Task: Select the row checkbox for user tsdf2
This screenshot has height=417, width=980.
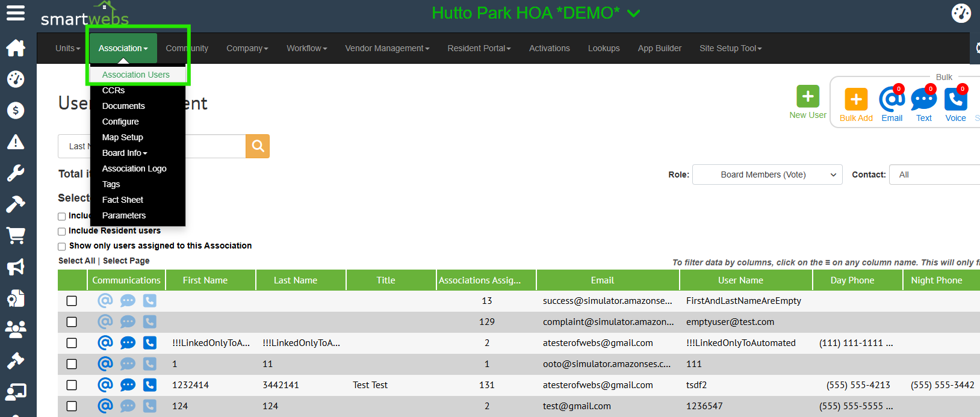Action: pyautogui.click(x=72, y=385)
